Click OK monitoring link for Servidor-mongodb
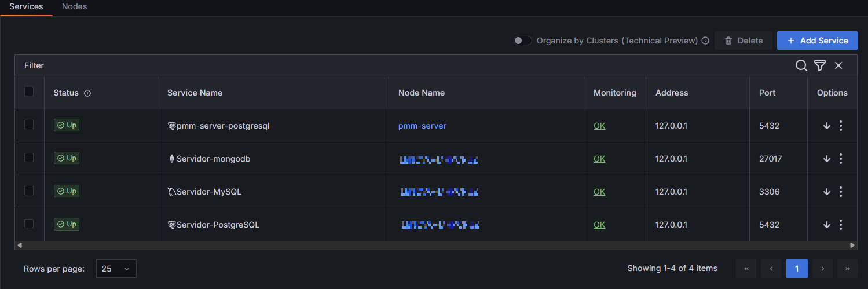Image resolution: width=868 pixels, height=289 pixels. pos(599,159)
